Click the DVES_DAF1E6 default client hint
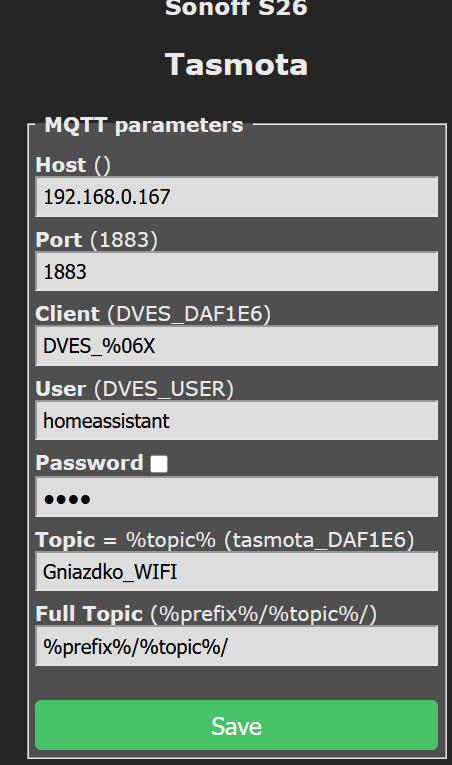Image resolution: width=452 pixels, height=765 pixels. (189, 314)
